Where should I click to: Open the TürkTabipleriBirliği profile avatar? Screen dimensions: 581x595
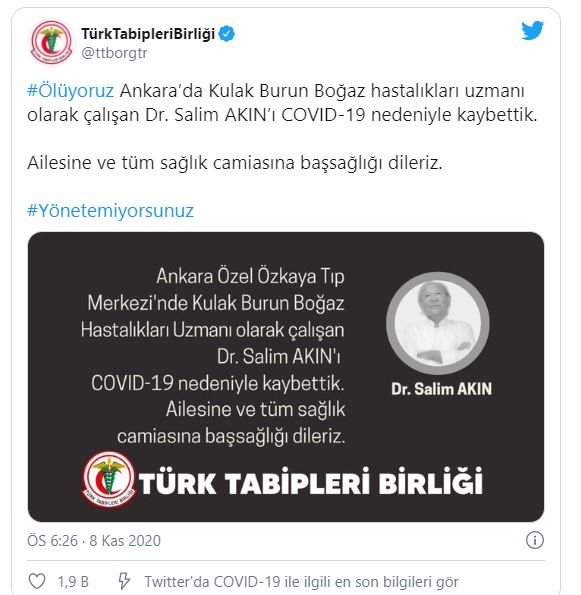pyautogui.click(x=51, y=42)
